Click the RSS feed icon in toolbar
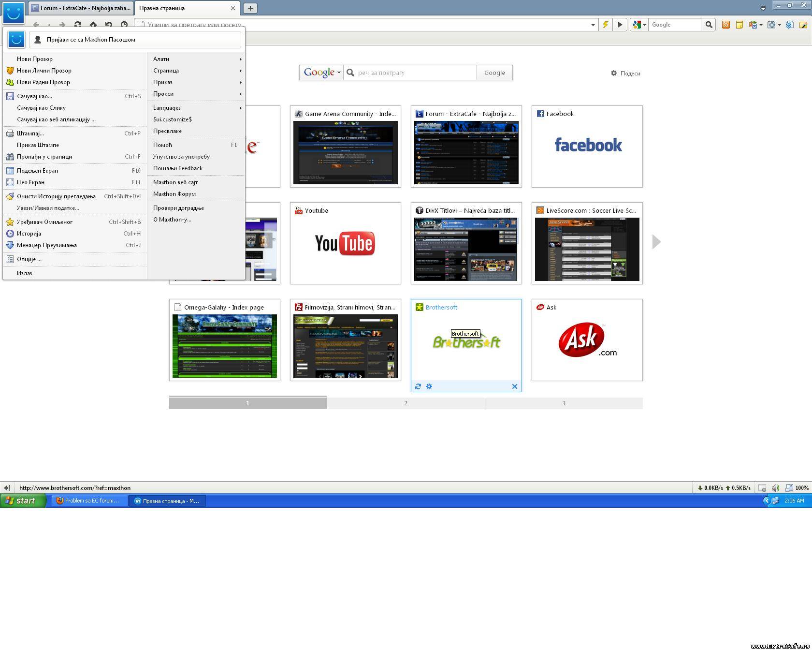 [x=725, y=25]
